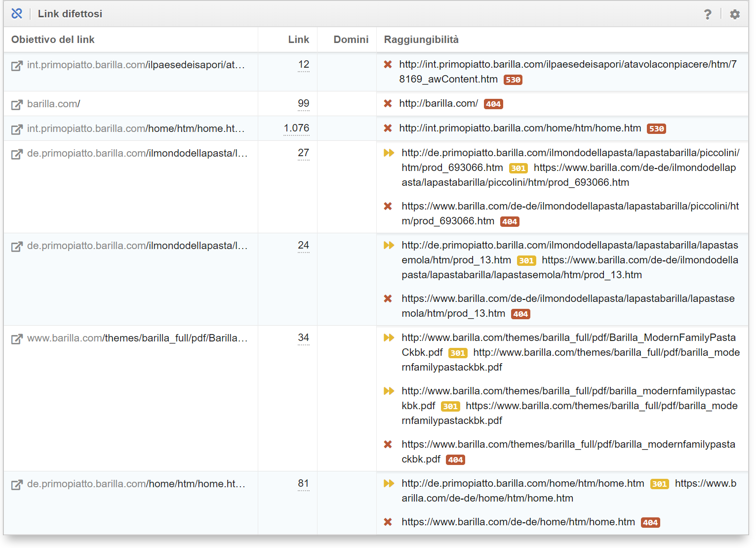The width and height of the screenshot is (756, 548).
Task: Click redirect arrows beside Barilla_ModernFamilyPastaCkbk.pdf URL
Action: coord(389,337)
